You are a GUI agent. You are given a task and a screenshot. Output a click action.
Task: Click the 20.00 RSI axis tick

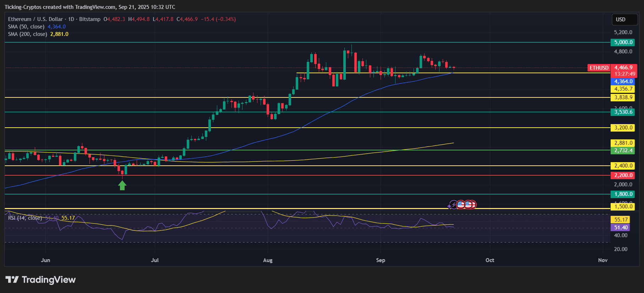[x=621, y=249]
